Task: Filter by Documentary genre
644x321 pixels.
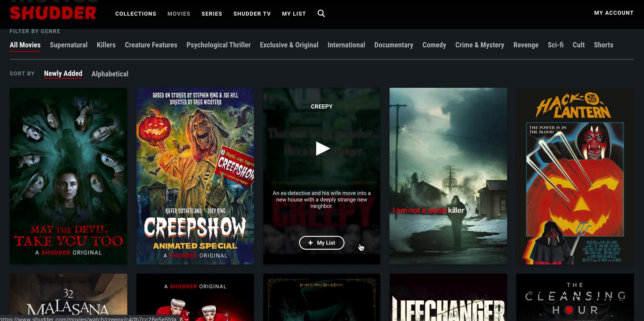Action: (394, 45)
